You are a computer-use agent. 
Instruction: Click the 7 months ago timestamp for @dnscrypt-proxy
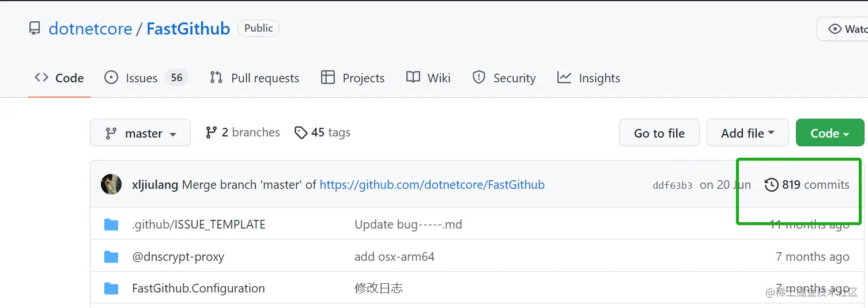[813, 257]
